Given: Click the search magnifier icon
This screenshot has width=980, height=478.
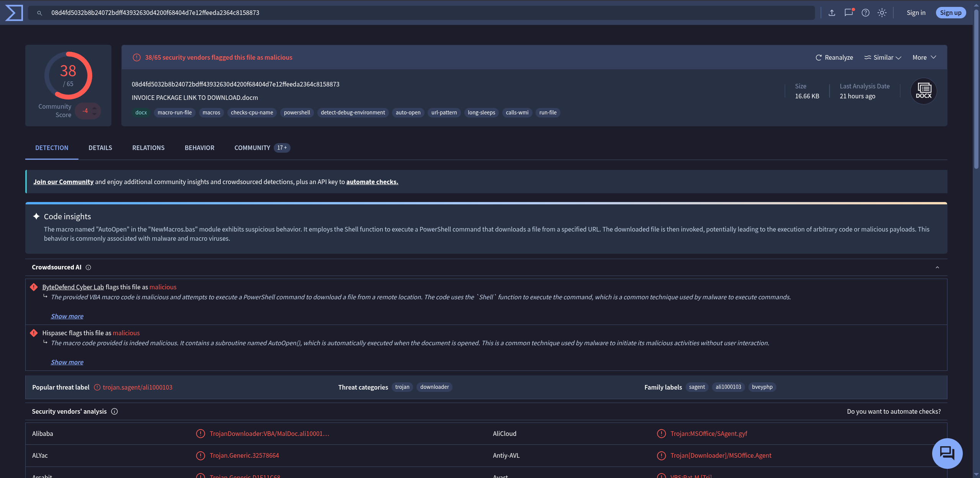Looking at the screenshot, I should tap(39, 13).
